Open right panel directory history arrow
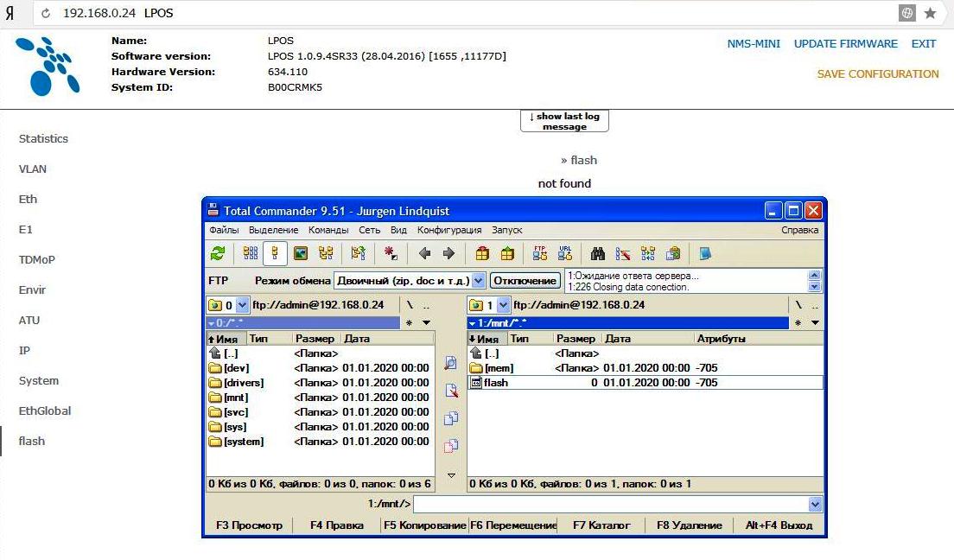Viewport: 954px width, 560px height. (815, 322)
